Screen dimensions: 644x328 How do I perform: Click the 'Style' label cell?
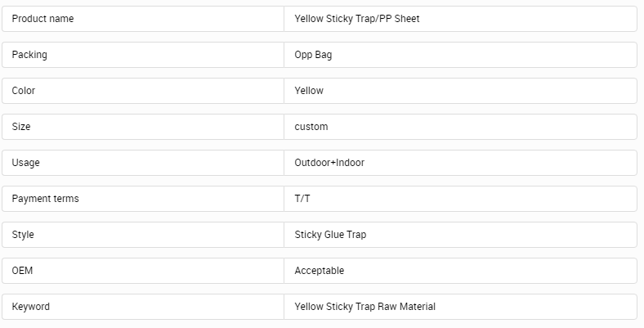tap(23, 235)
